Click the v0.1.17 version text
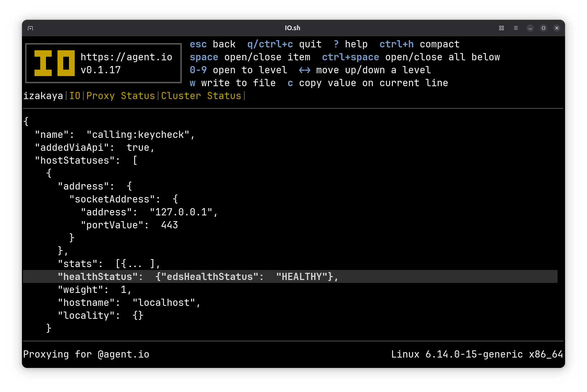 [x=101, y=70]
